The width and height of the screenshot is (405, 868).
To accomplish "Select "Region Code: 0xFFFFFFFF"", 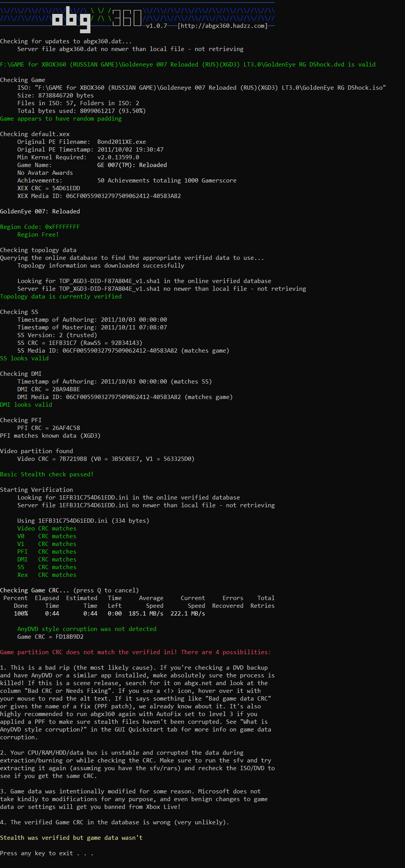I will point(40,227).
